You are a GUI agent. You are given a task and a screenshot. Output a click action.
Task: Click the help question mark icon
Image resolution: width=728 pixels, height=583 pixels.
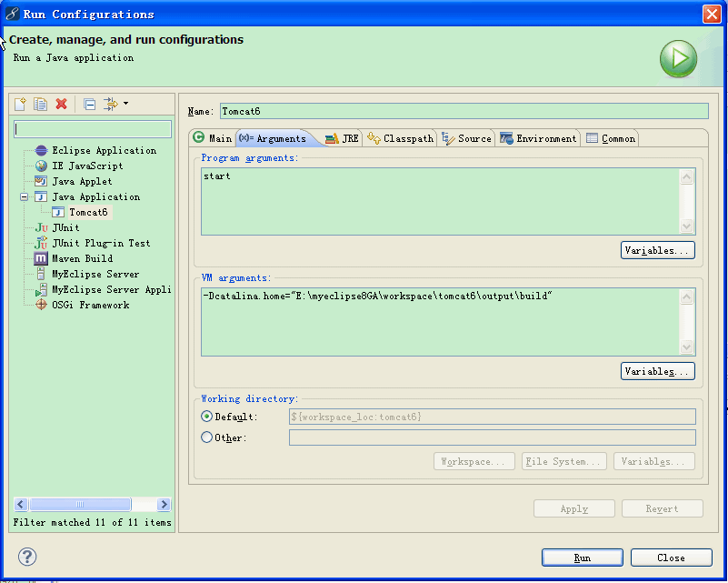(x=27, y=557)
